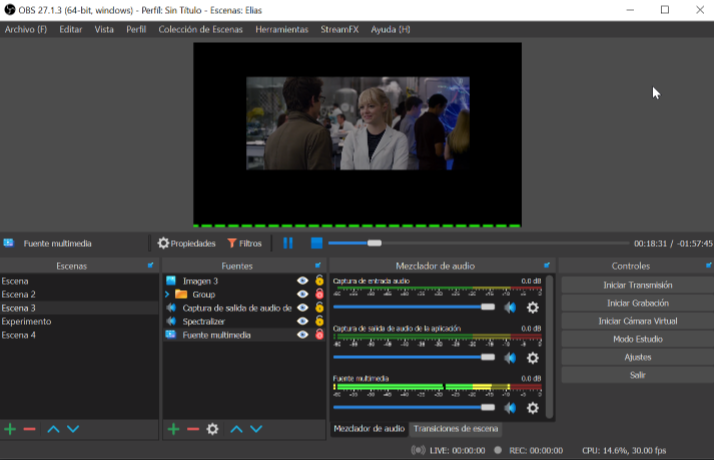Move scene down in Escenas panel

click(x=73, y=429)
